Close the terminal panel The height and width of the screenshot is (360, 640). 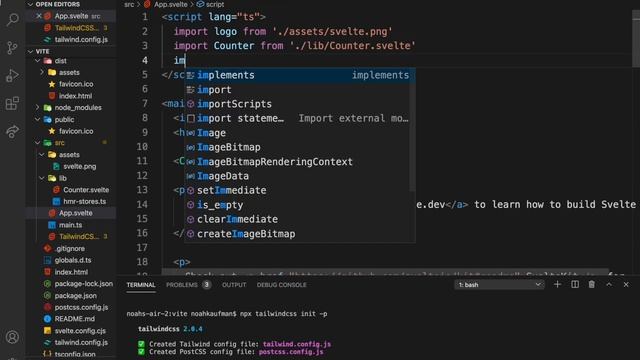[x=626, y=284]
